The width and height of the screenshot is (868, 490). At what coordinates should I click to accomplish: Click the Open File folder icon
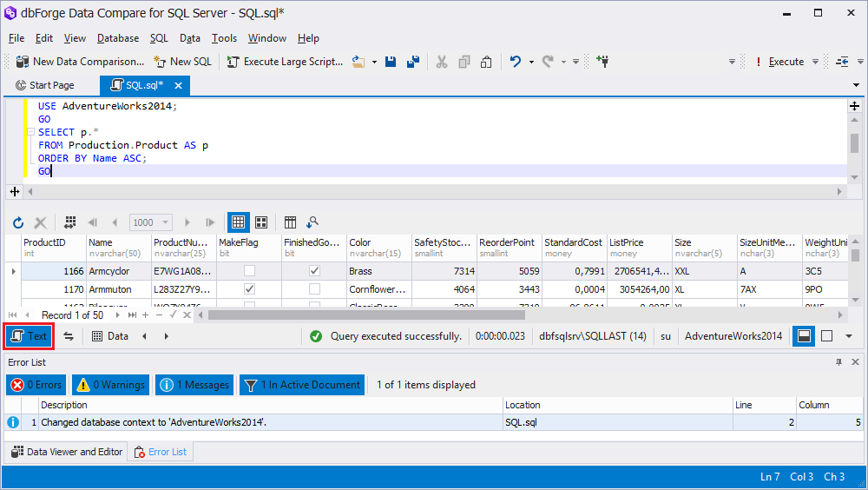(x=358, y=62)
